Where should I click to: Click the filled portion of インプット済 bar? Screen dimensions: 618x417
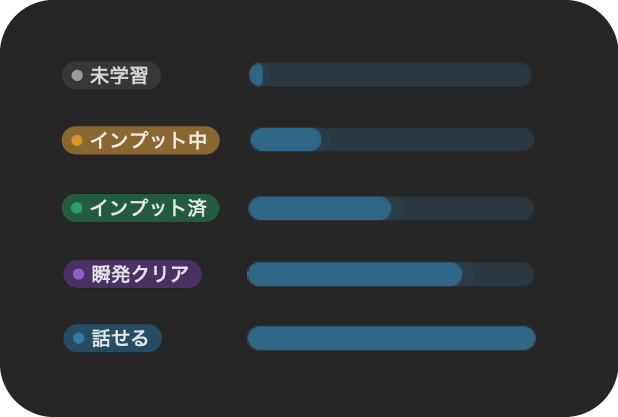pyautogui.click(x=319, y=208)
